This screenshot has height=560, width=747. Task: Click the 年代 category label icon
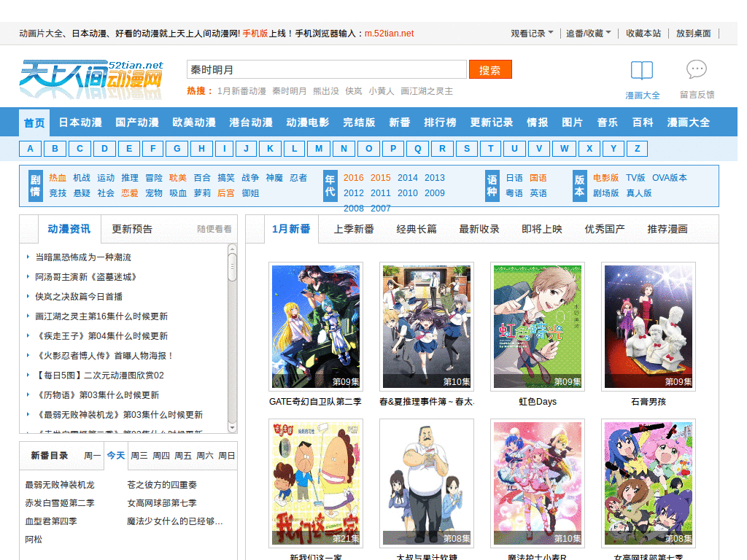point(330,186)
